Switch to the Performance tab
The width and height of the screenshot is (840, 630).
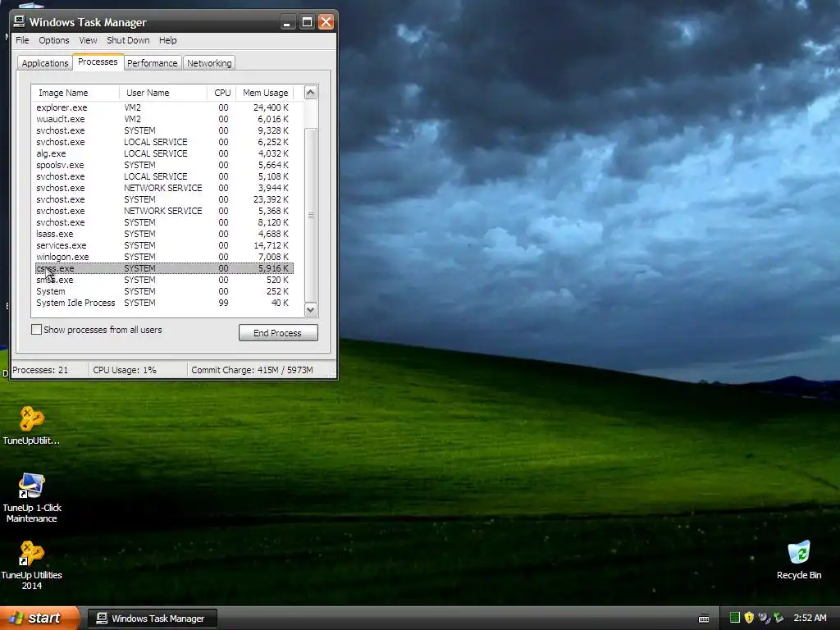(152, 62)
